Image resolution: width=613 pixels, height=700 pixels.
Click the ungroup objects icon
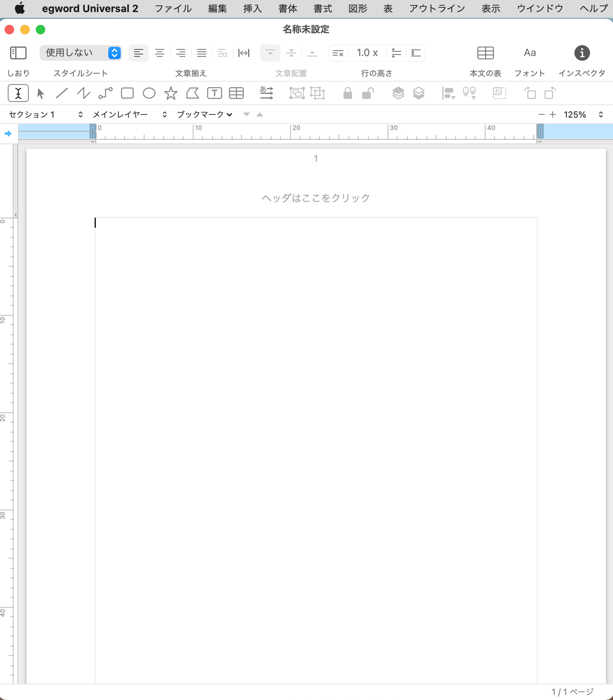(x=318, y=93)
